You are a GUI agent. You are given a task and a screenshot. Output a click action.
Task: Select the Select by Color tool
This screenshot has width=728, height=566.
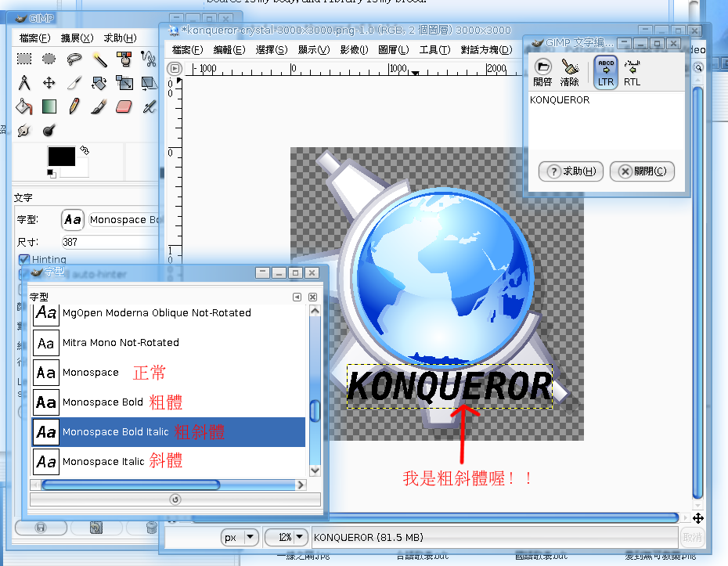pyautogui.click(x=124, y=59)
